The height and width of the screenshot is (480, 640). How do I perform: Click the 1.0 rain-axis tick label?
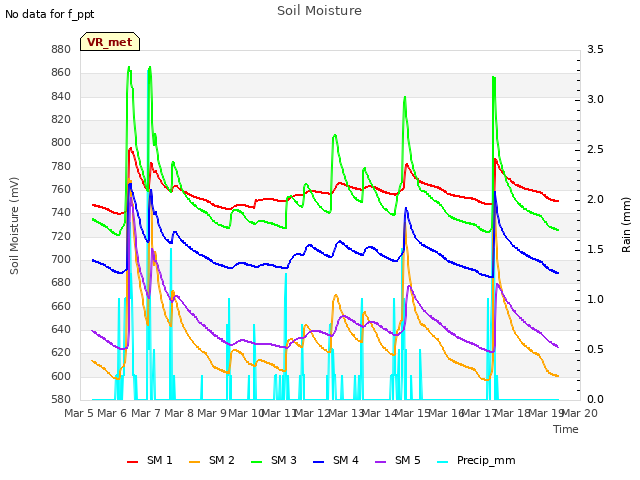point(595,300)
